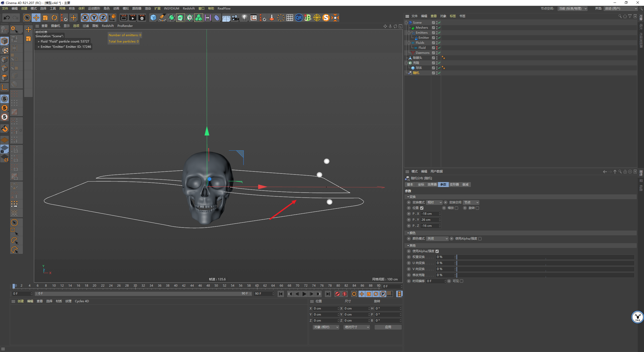Image resolution: width=644 pixels, height=352 pixels.
Task: Jump to end of animation
Action: coord(328,294)
